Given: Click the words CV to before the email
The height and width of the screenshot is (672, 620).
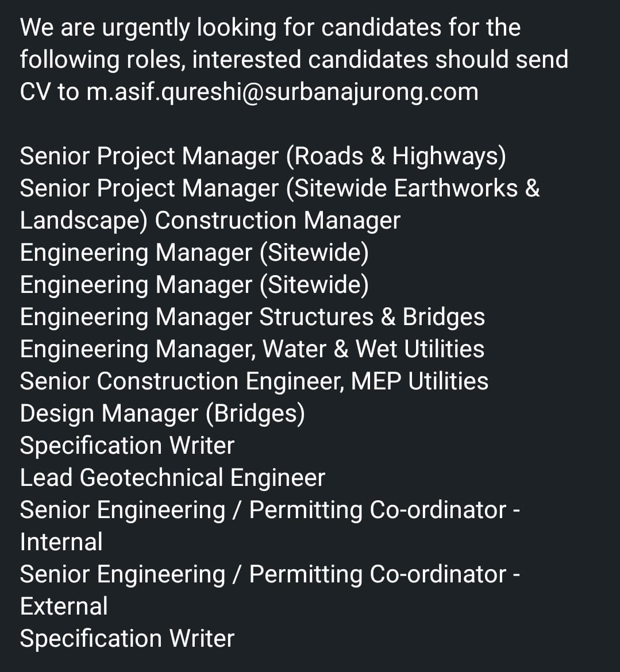Looking at the screenshot, I should 50,92.
